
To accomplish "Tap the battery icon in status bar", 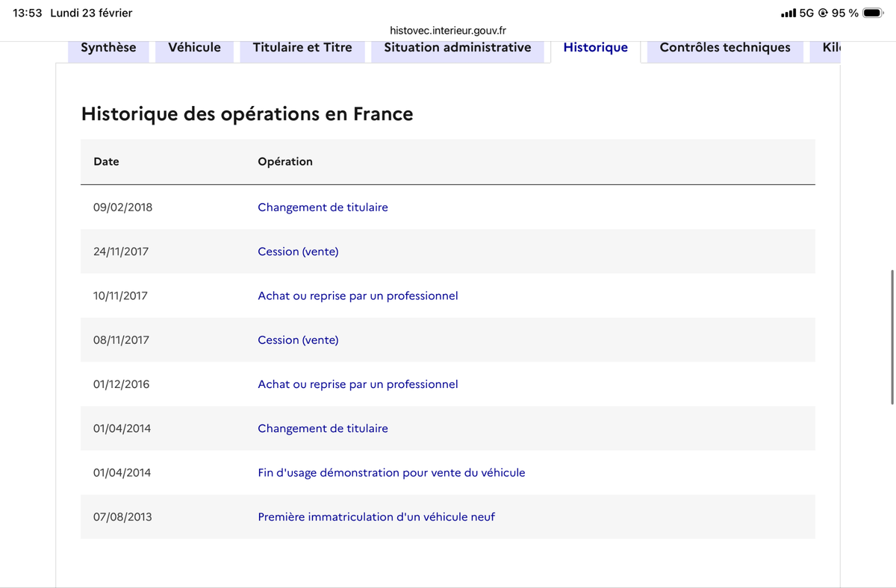I will pos(873,13).
